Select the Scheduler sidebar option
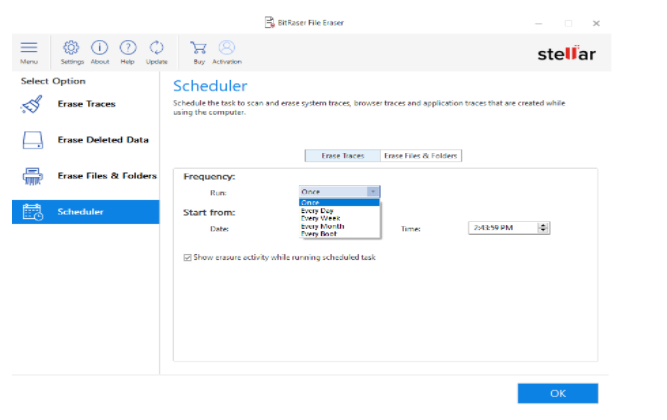The height and width of the screenshot is (420, 667). 86,212
